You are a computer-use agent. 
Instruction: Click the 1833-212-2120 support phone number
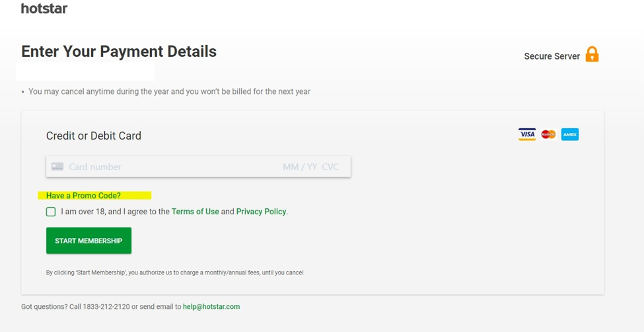click(x=106, y=307)
